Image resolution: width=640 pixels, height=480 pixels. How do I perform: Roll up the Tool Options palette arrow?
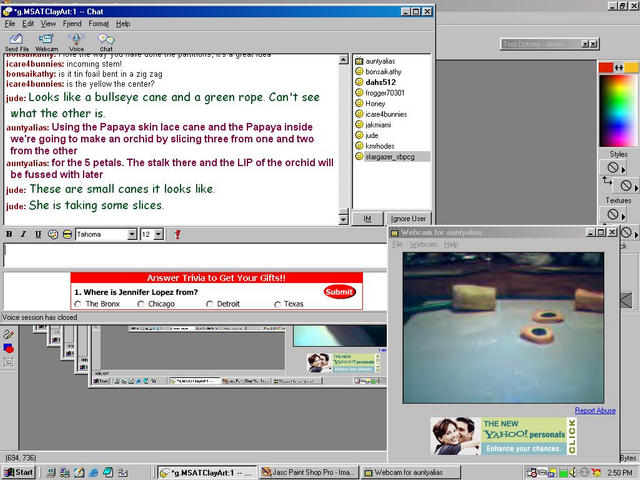point(584,44)
